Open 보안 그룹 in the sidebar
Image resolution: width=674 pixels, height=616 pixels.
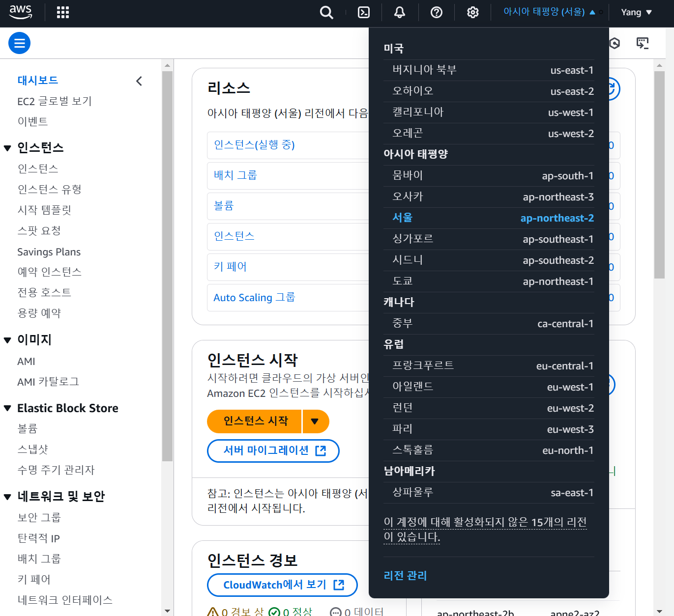39,517
